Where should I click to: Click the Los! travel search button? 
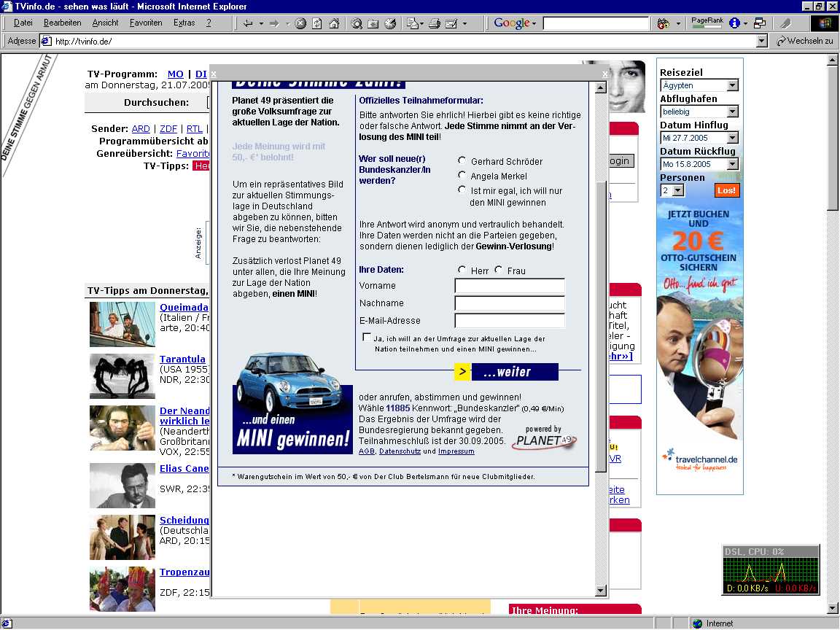[726, 190]
